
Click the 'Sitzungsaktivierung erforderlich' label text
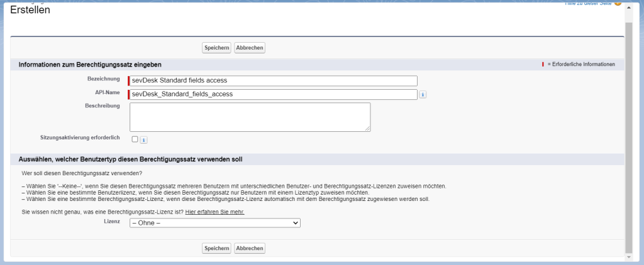[80, 137]
